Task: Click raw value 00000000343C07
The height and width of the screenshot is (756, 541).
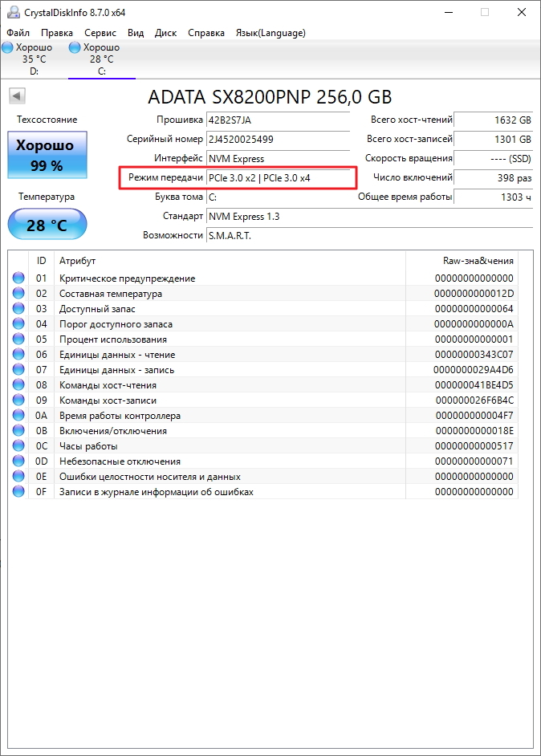Action: 474,355
